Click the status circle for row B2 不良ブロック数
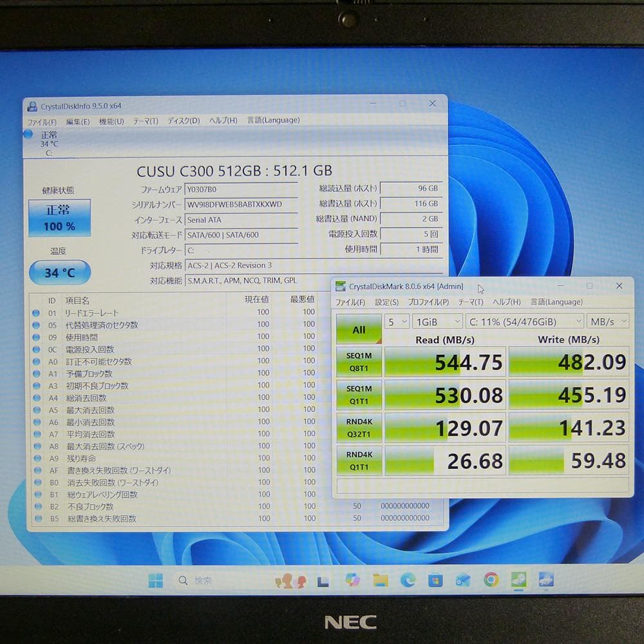Screen dimensions: 644x644 [x=38, y=506]
